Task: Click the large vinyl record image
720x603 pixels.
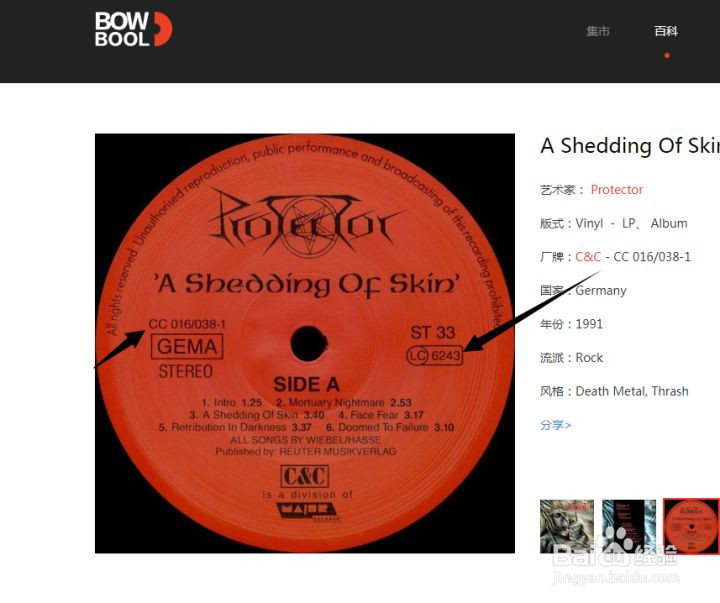Action: [x=305, y=344]
